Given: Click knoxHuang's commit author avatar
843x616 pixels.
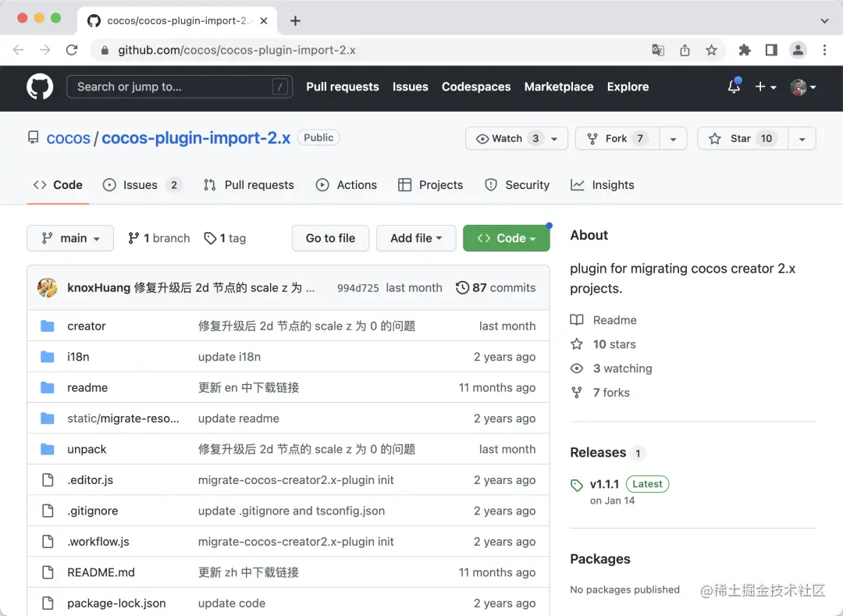Looking at the screenshot, I should [48, 287].
